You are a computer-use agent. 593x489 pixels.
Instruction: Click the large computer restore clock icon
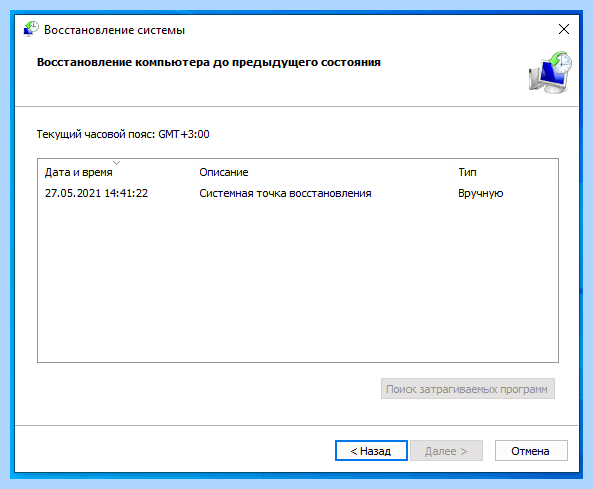pyautogui.click(x=550, y=73)
